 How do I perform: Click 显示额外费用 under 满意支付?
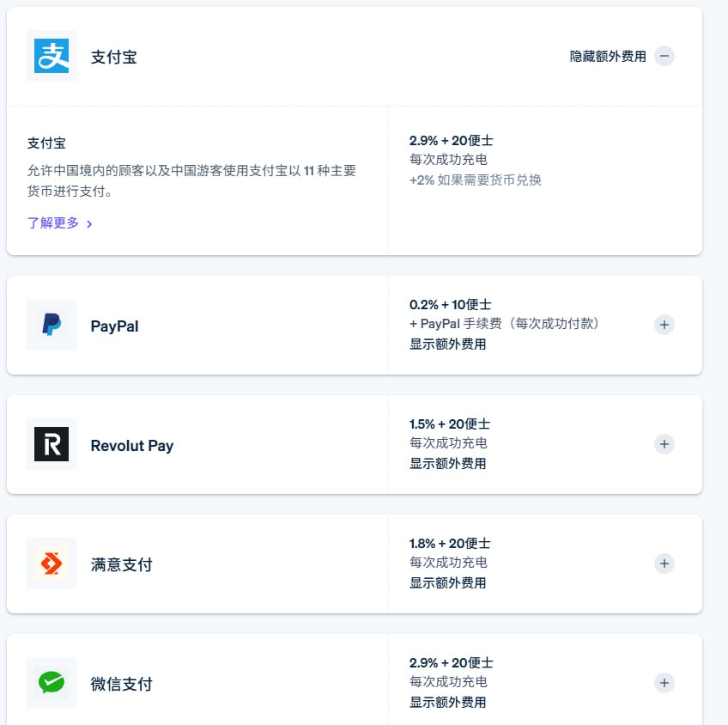pos(447,583)
